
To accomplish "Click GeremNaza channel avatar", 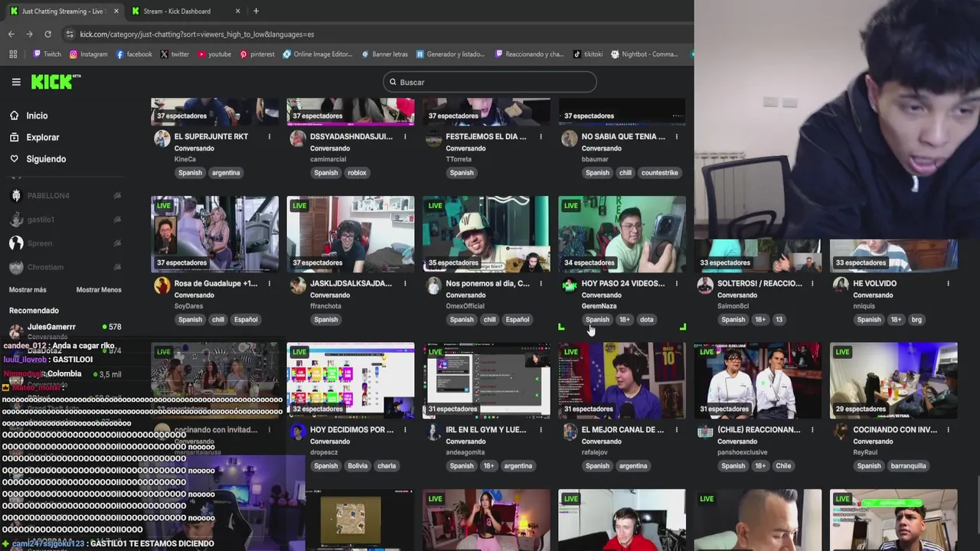I will [569, 285].
